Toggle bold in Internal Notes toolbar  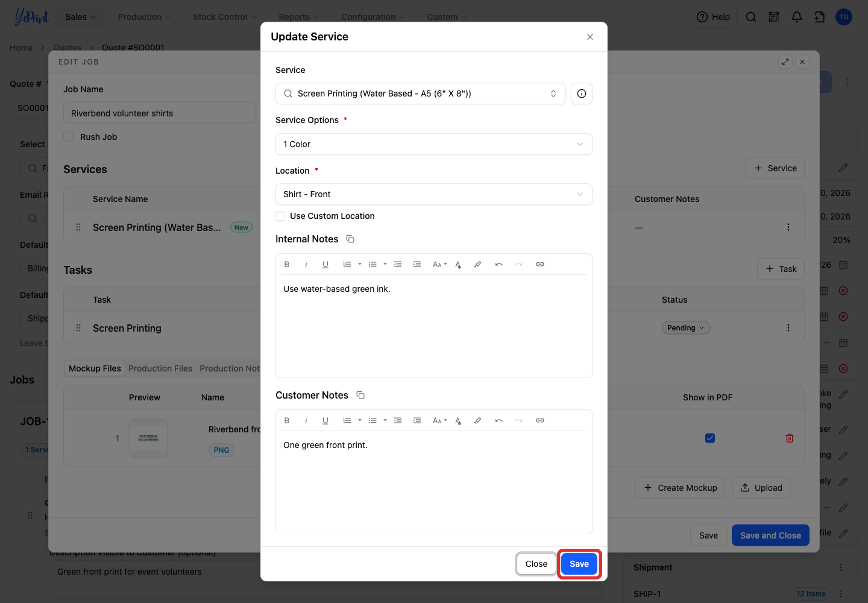coord(287,264)
